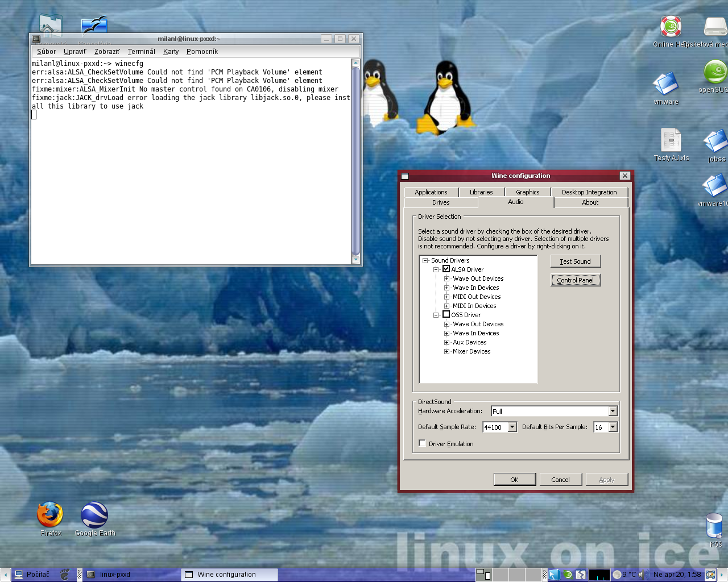
Task: Switch to the About tab
Action: [590, 202]
